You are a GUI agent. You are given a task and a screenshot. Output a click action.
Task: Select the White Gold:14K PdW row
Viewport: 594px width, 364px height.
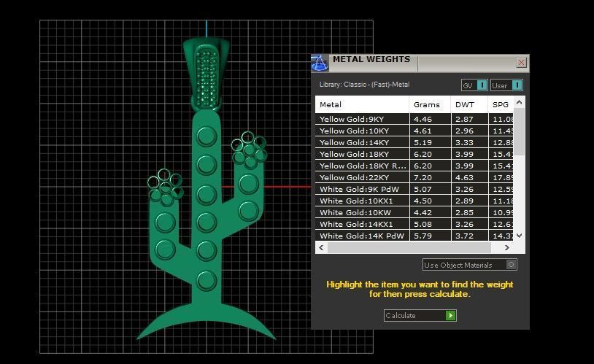414,236
